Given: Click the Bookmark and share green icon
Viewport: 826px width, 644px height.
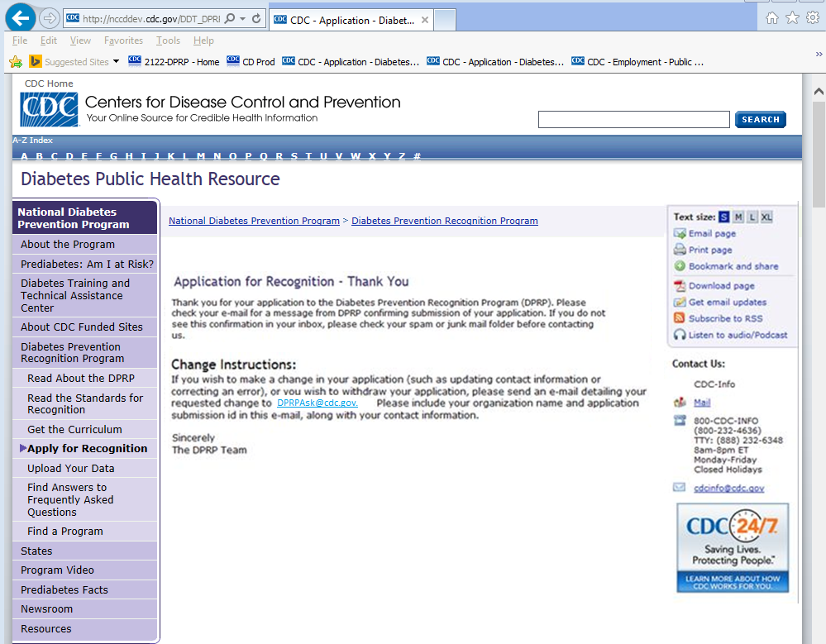Looking at the screenshot, I should click(680, 266).
